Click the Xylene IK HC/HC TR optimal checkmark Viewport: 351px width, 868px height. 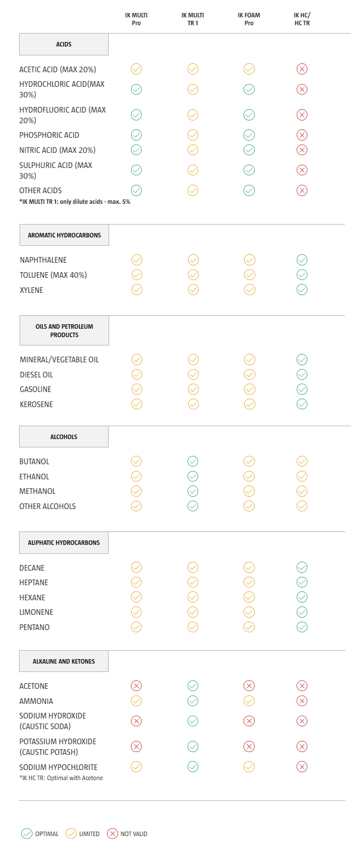(302, 290)
